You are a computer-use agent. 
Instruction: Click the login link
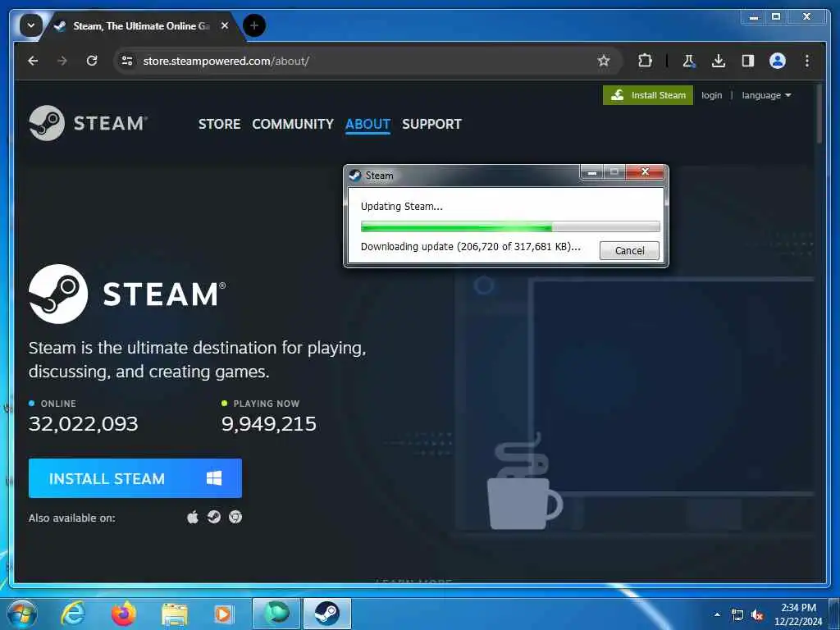pos(711,95)
